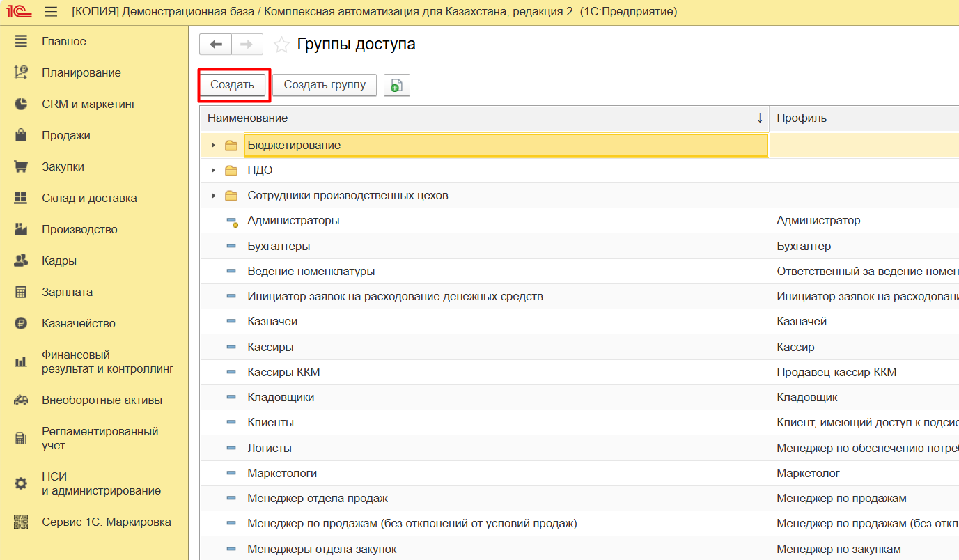Sort by Наименование column header
The height and width of the screenshot is (560, 959).
pyautogui.click(x=483, y=118)
